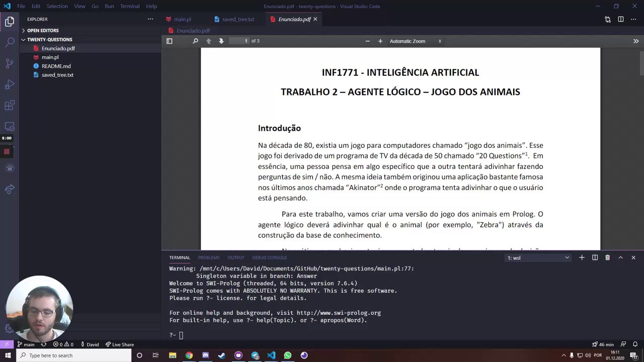Open the Run menu

point(109,6)
